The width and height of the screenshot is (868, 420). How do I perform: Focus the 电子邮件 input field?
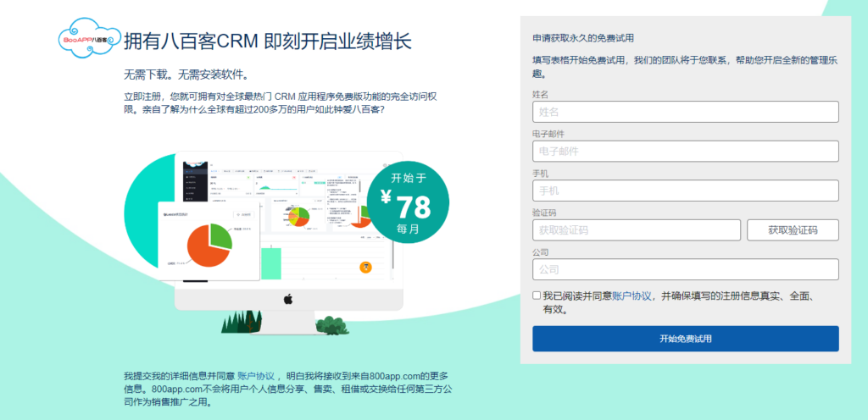click(x=685, y=152)
